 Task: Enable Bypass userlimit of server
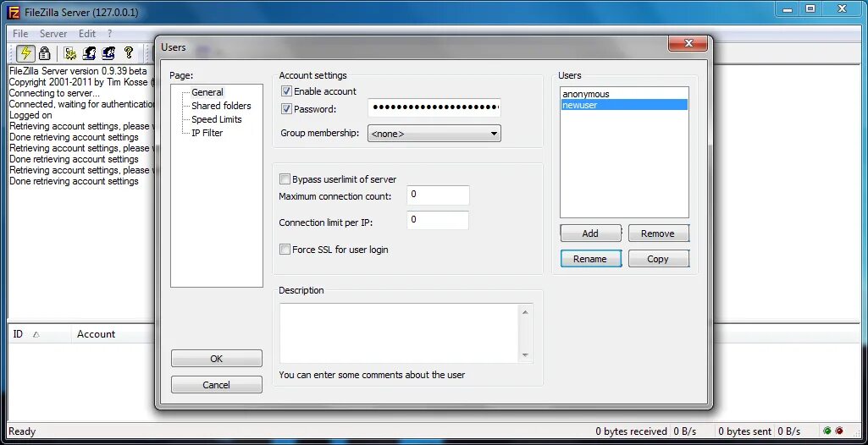pyautogui.click(x=285, y=179)
